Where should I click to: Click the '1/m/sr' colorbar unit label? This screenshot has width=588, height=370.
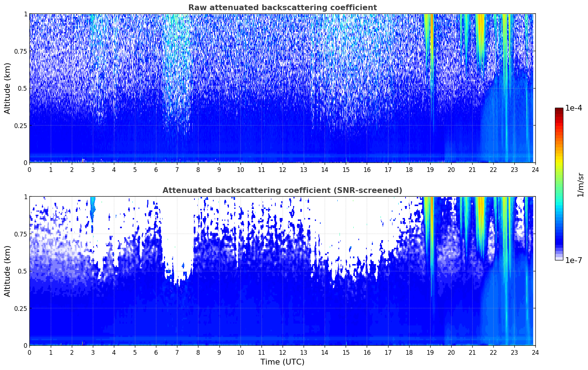[580, 185]
